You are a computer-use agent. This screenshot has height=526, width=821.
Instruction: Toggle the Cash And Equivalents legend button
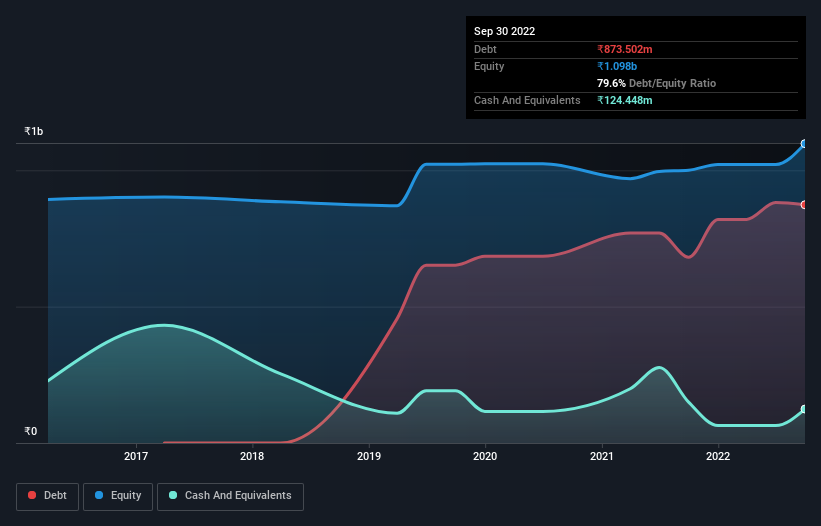[230, 496]
